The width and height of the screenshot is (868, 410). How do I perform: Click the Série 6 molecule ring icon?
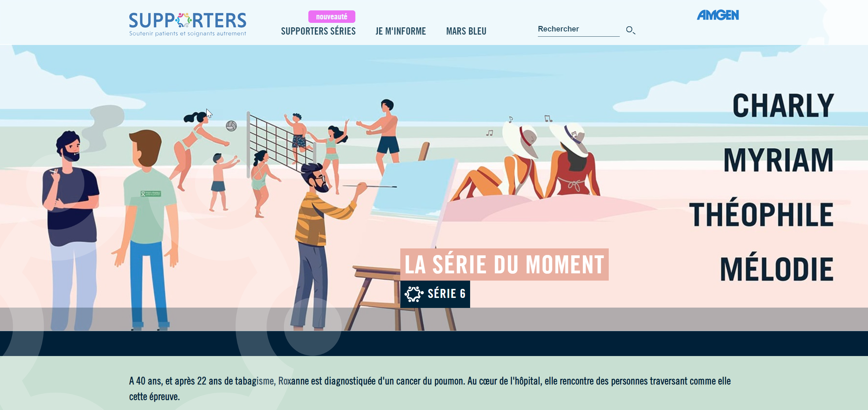[x=414, y=294]
